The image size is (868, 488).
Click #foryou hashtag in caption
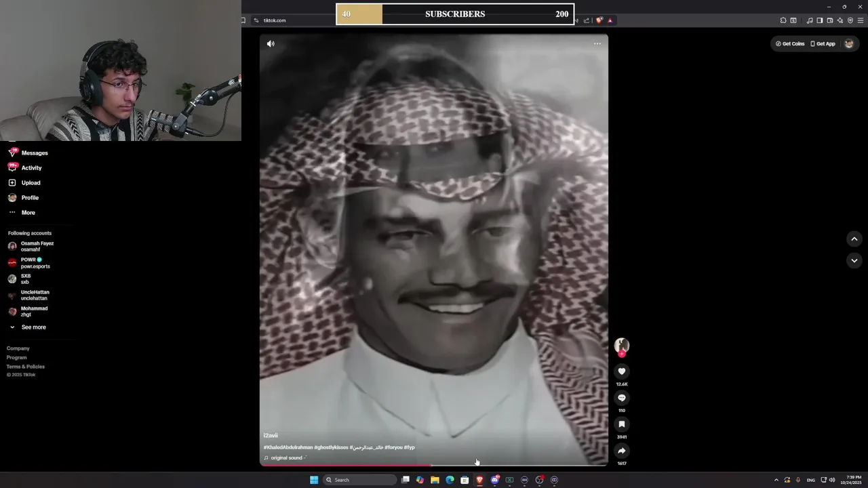click(393, 447)
